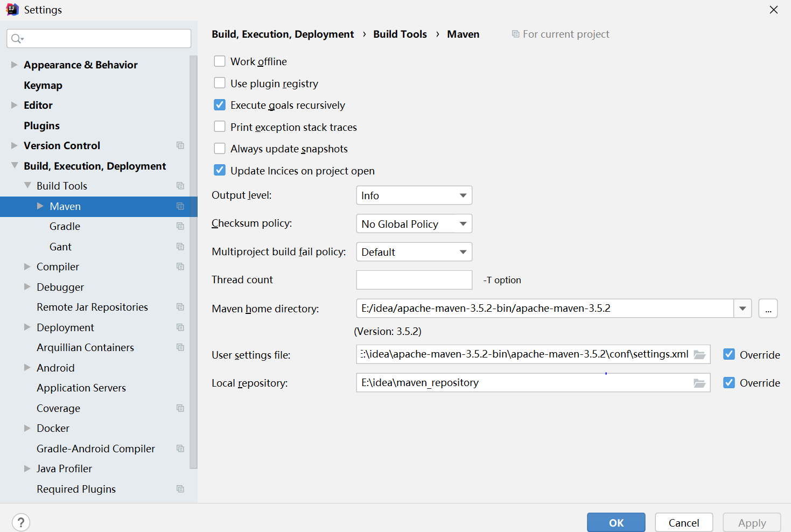The image size is (791, 532).
Task: Click the settings tree scrollbar
Action: (x=193, y=262)
